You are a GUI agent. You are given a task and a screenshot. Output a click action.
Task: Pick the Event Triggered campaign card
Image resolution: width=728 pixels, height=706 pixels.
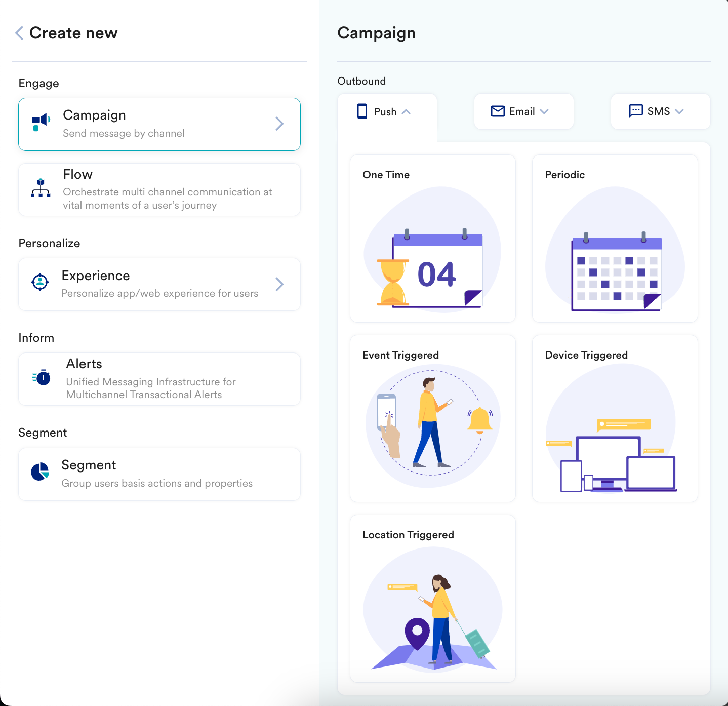(432, 419)
